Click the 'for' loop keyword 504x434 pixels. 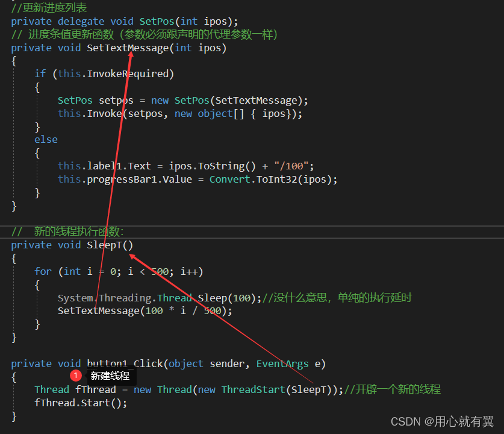[43, 271]
